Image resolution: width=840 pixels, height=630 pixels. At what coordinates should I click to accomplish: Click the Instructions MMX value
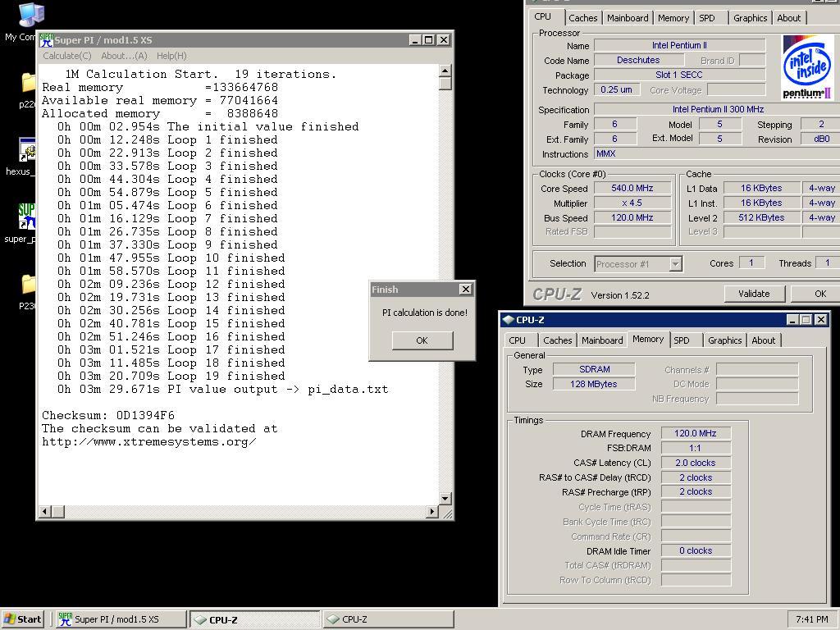tap(718, 153)
